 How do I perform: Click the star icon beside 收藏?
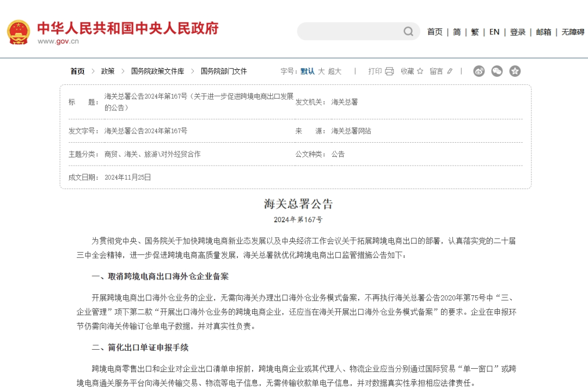tap(420, 71)
